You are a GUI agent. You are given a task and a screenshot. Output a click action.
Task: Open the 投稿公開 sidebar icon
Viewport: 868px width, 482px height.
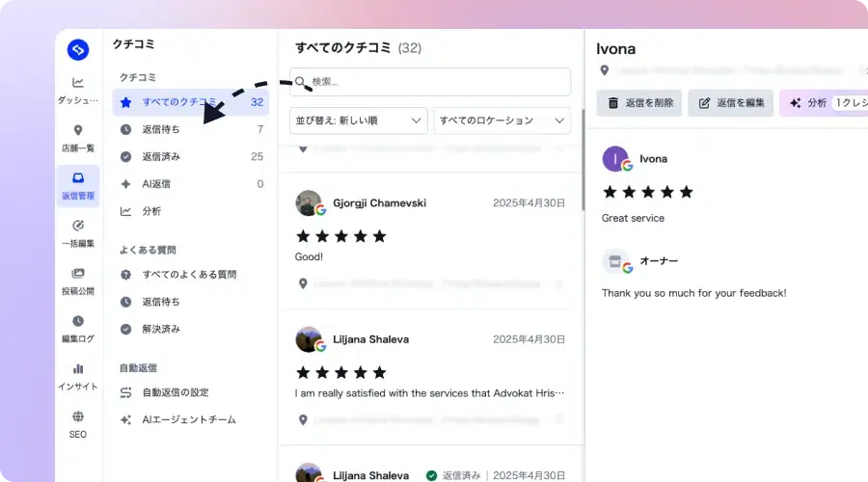pos(78,274)
